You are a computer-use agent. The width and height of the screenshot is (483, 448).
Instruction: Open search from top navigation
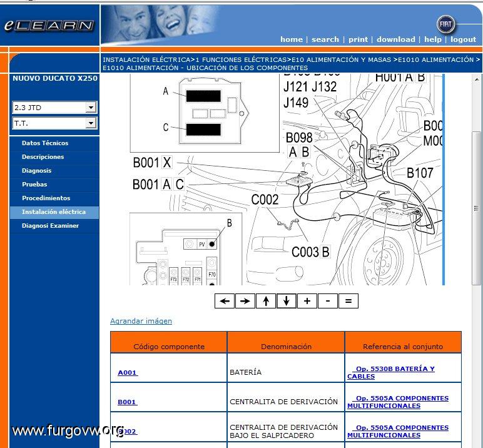coord(325,39)
